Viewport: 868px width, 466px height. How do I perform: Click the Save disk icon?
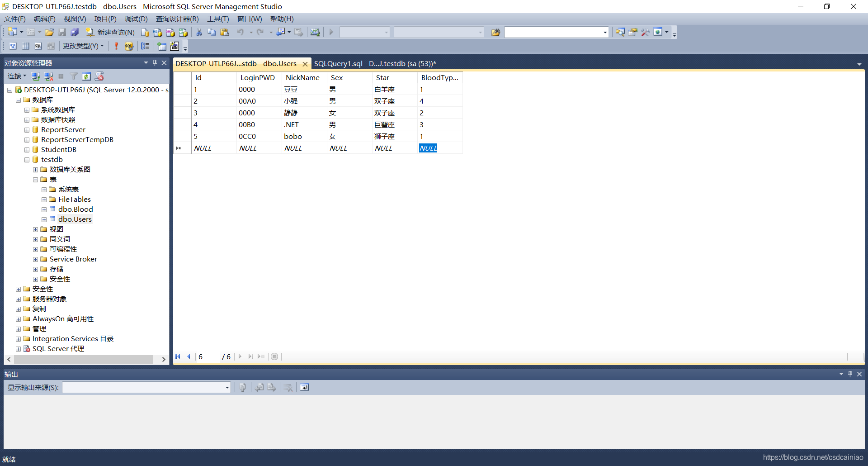(x=62, y=32)
